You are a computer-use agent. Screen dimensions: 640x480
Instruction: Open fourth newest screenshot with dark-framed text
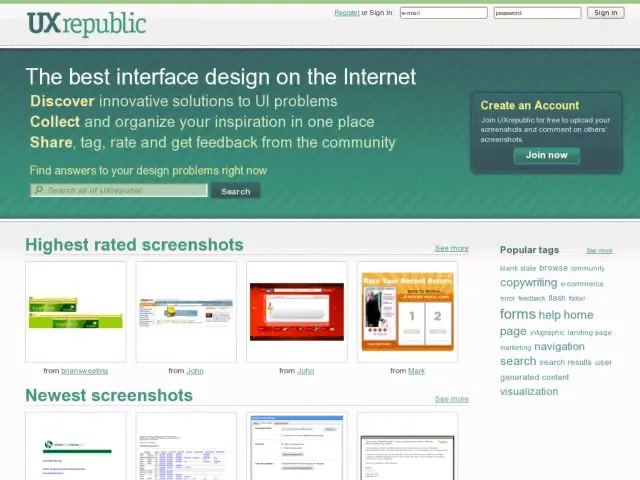(x=407, y=446)
